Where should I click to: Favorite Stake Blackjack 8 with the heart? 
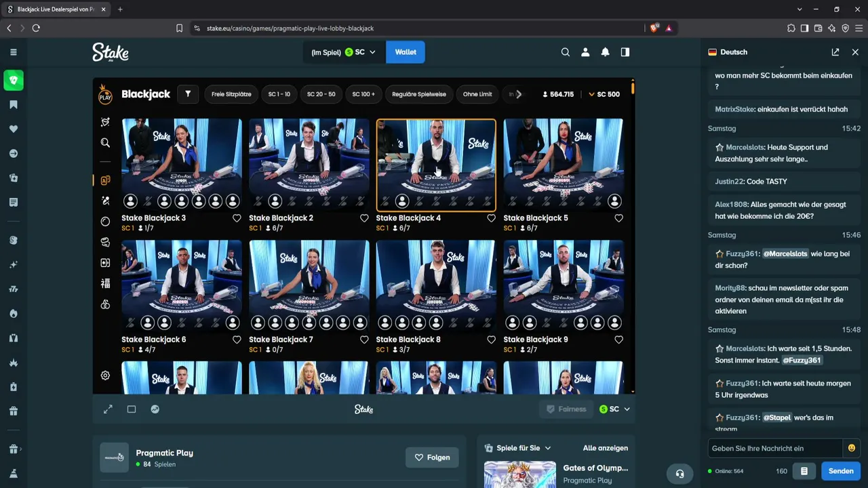[491, 340]
